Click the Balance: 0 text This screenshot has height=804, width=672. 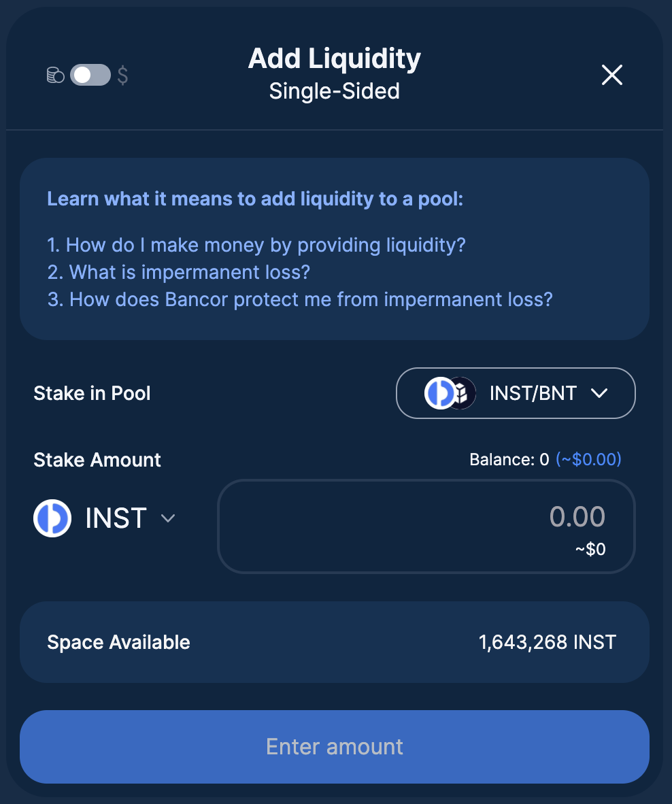click(x=509, y=459)
